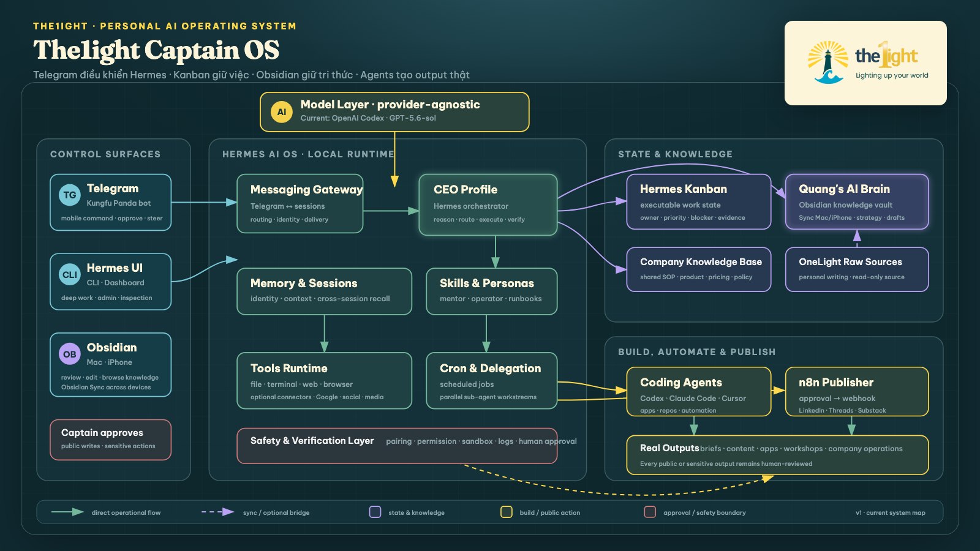Click the Thelight Captain OS main title

pyautogui.click(x=156, y=50)
